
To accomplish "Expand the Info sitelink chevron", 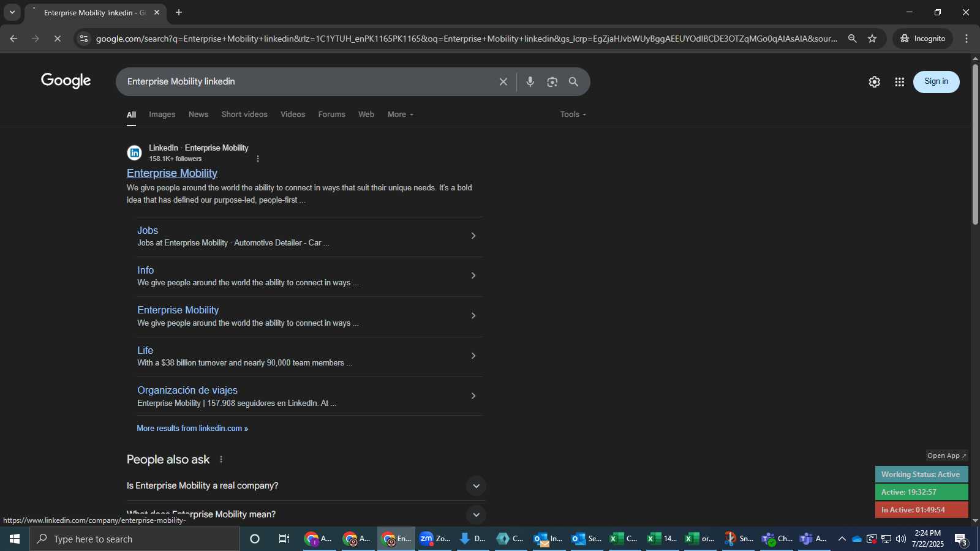I will pos(473,275).
